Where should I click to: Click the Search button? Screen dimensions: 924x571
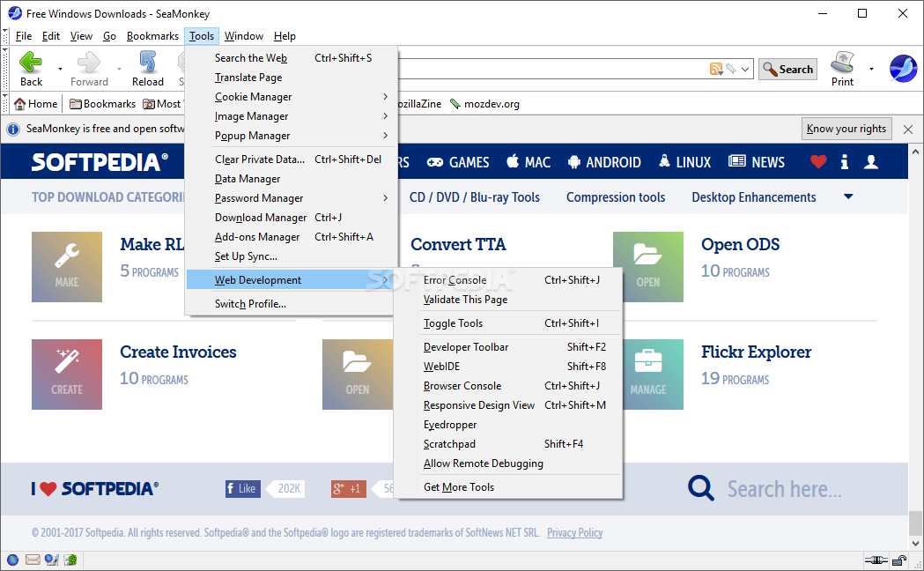point(787,69)
